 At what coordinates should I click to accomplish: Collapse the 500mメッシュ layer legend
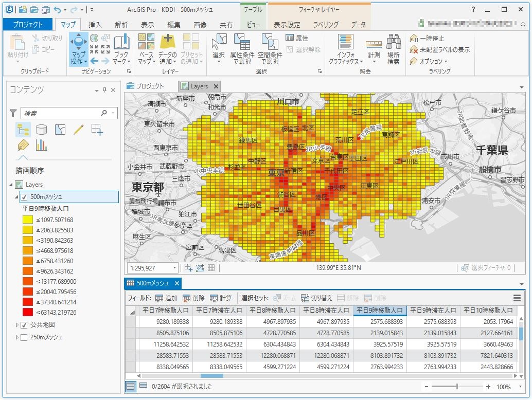(x=16, y=197)
